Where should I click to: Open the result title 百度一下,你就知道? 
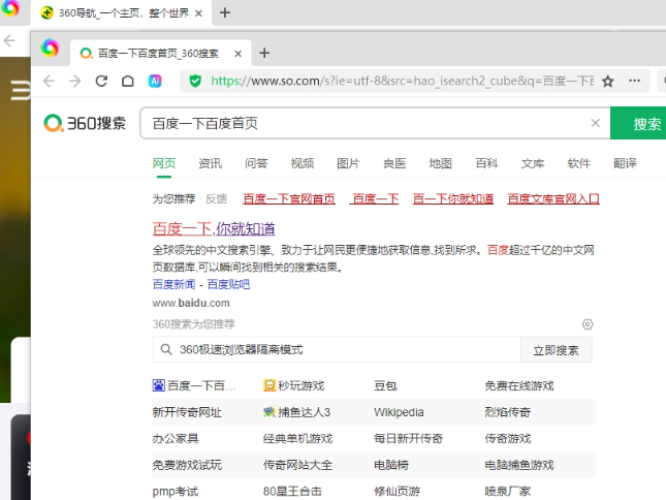click(x=214, y=229)
